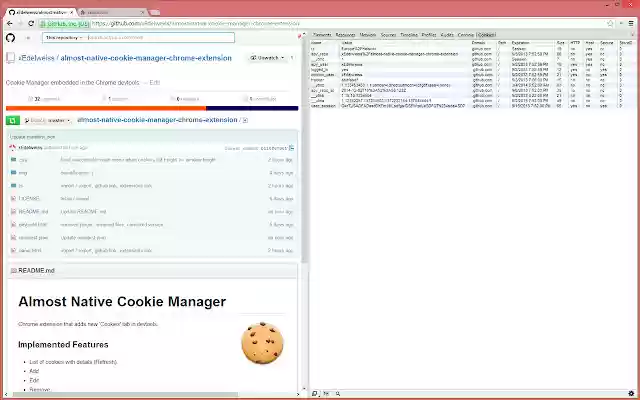Click the commit author avatar
The width and height of the screenshot is (640, 400).
point(13,148)
